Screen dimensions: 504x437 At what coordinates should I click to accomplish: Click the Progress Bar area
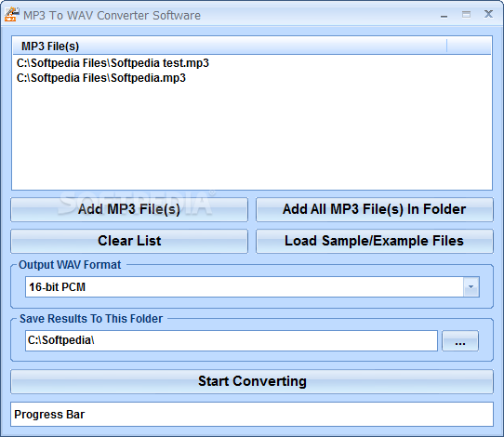[x=252, y=415]
